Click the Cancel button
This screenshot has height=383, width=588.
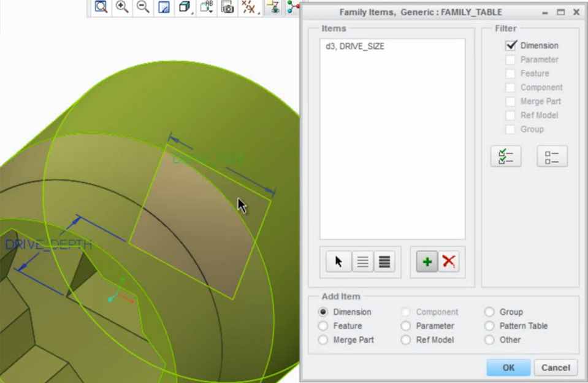click(556, 368)
